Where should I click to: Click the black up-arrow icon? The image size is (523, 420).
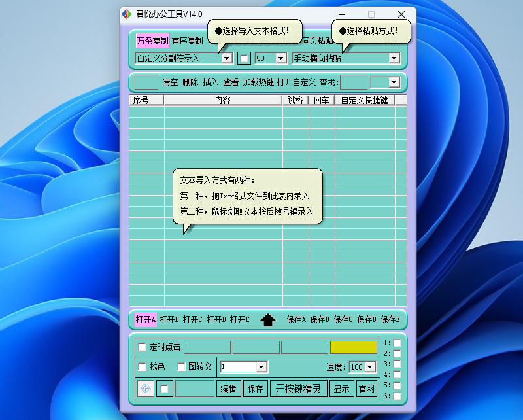click(268, 319)
